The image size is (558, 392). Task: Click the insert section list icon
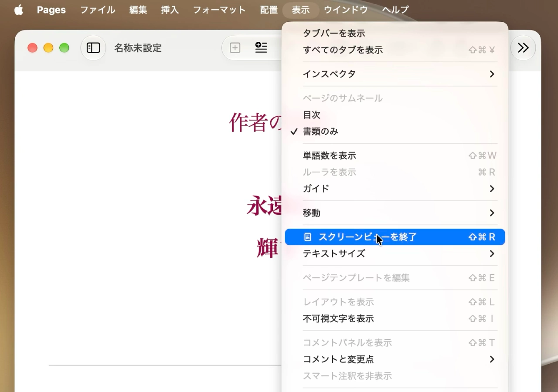261,48
